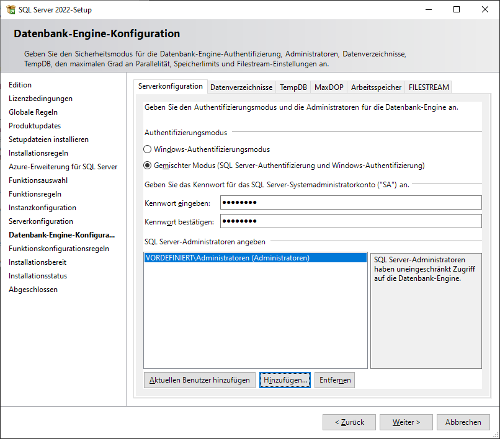Click the Authentifizierungsmodus group label
The image size is (500, 439).
[x=186, y=133]
